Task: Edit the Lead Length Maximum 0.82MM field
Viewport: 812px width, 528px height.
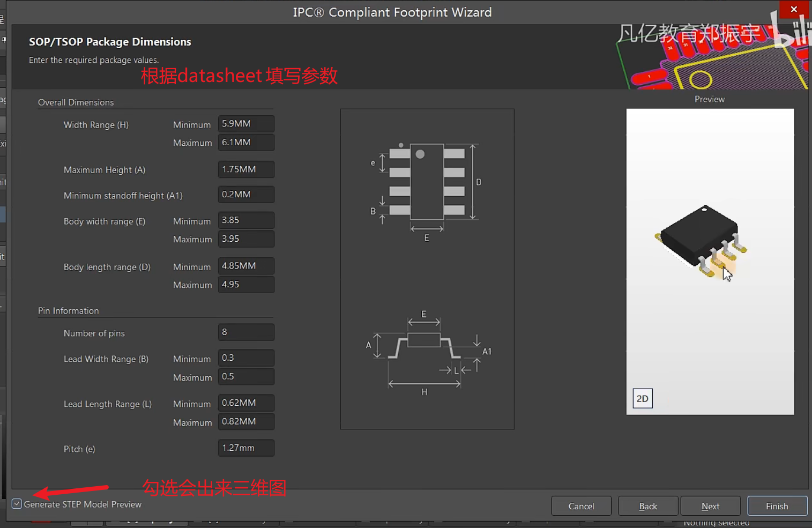Action: (245, 422)
